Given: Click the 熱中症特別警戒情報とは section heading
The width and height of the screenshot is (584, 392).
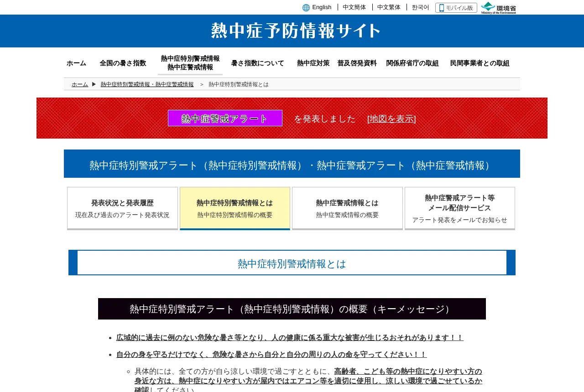Looking at the screenshot, I should 292,263.
